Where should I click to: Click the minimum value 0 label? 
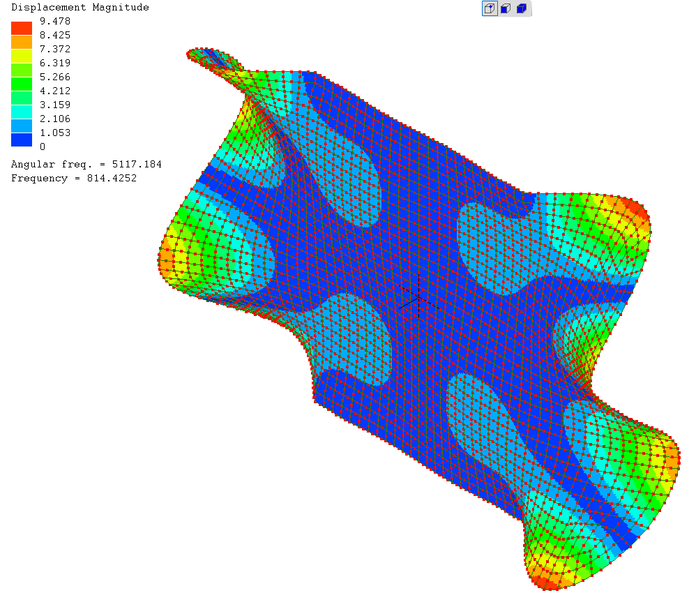[43, 147]
